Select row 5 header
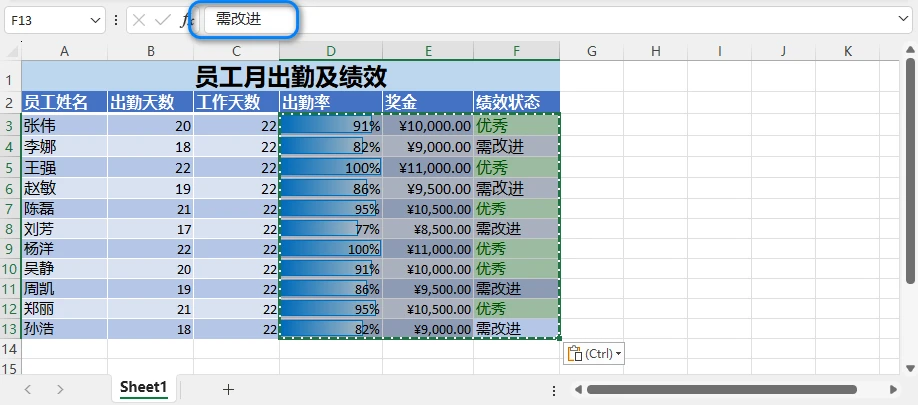The image size is (918, 405). pyautogui.click(x=11, y=167)
